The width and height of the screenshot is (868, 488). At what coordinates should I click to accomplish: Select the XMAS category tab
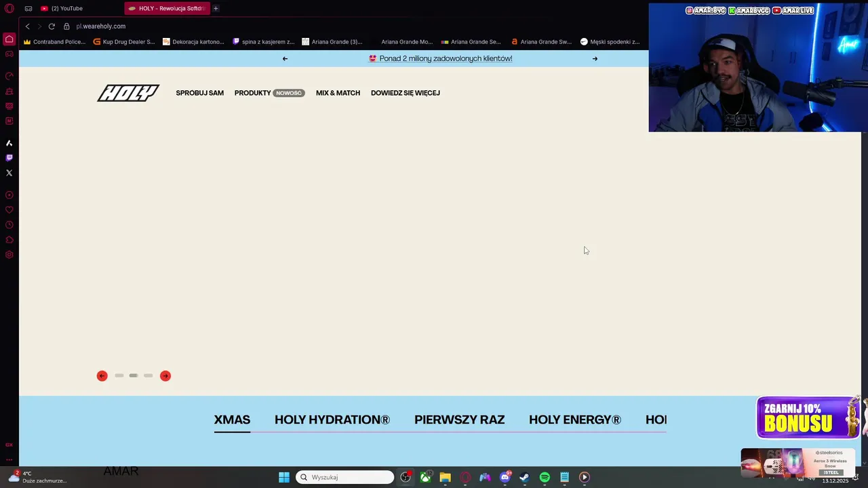click(x=232, y=420)
